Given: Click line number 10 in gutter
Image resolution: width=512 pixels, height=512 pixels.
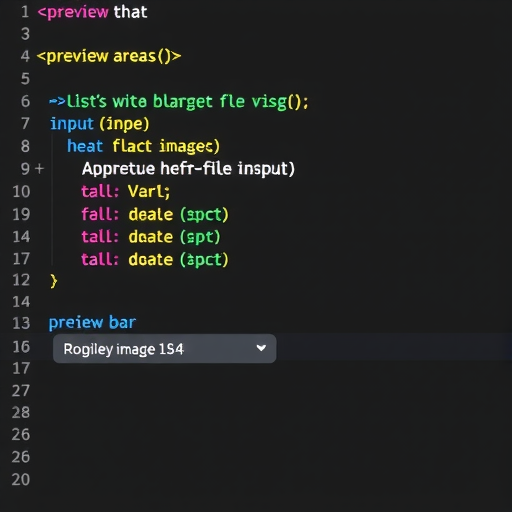Looking at the screenshot, I should click(21, 191).
